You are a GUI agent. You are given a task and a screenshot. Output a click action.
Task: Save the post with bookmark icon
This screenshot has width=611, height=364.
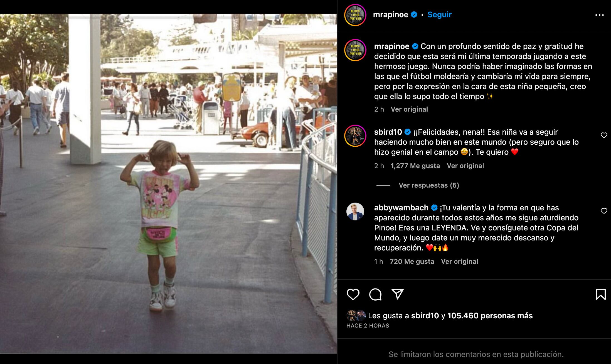tap(600, 294)
